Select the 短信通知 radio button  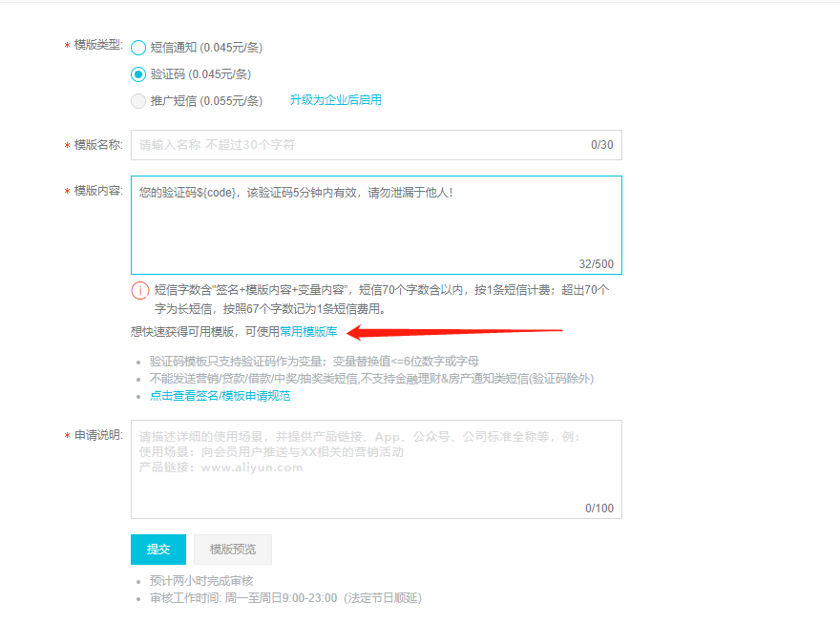(x=138, y=48)
